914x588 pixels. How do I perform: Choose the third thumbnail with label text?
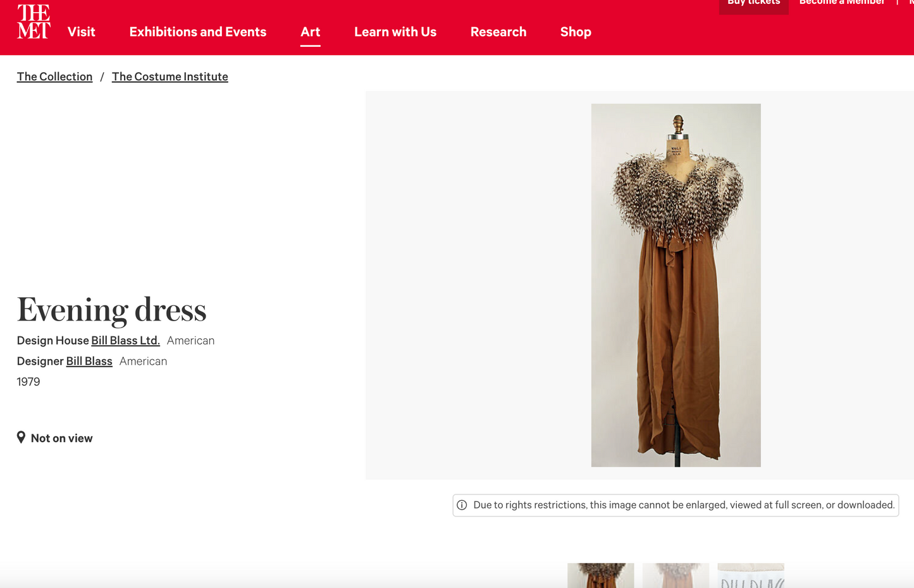tap(750, 575)
